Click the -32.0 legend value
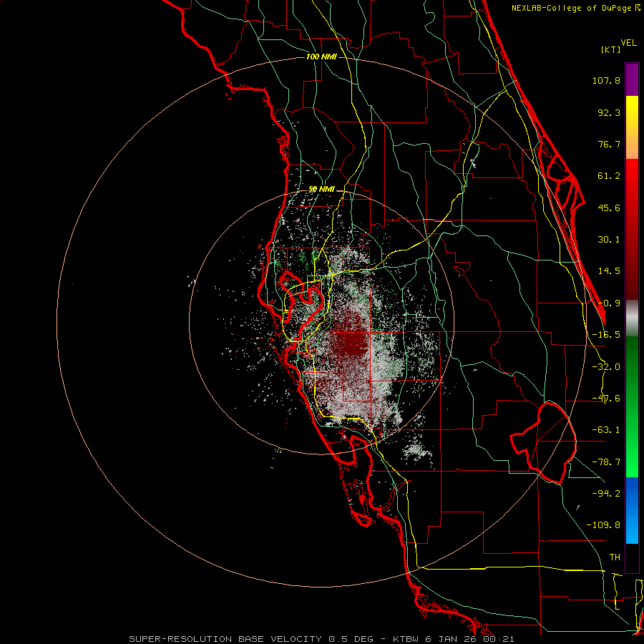 click(606, 367)
